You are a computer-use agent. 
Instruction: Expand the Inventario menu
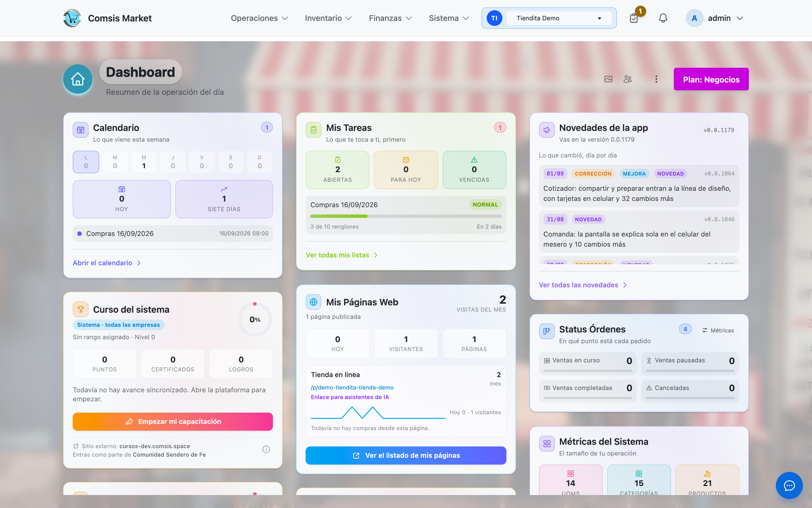click(x=328, y=18)
